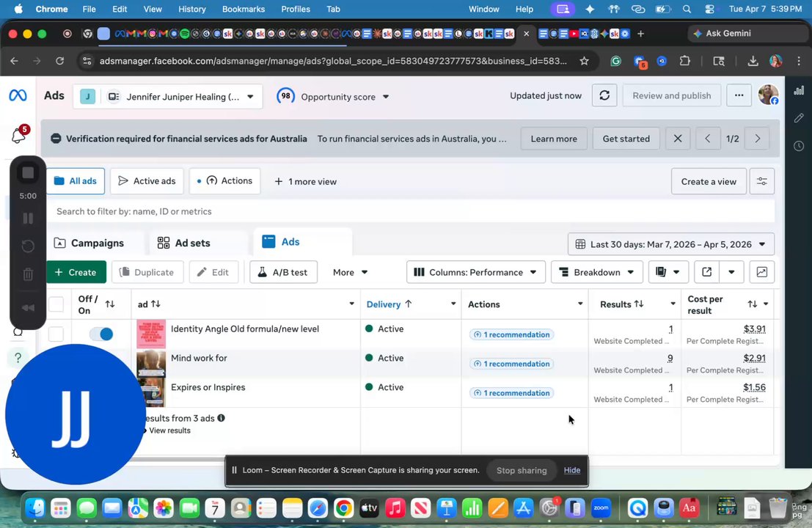Open Chrome downloads icon
The width and height of the screenshot is (812, 528).
[x=753, y=61]
